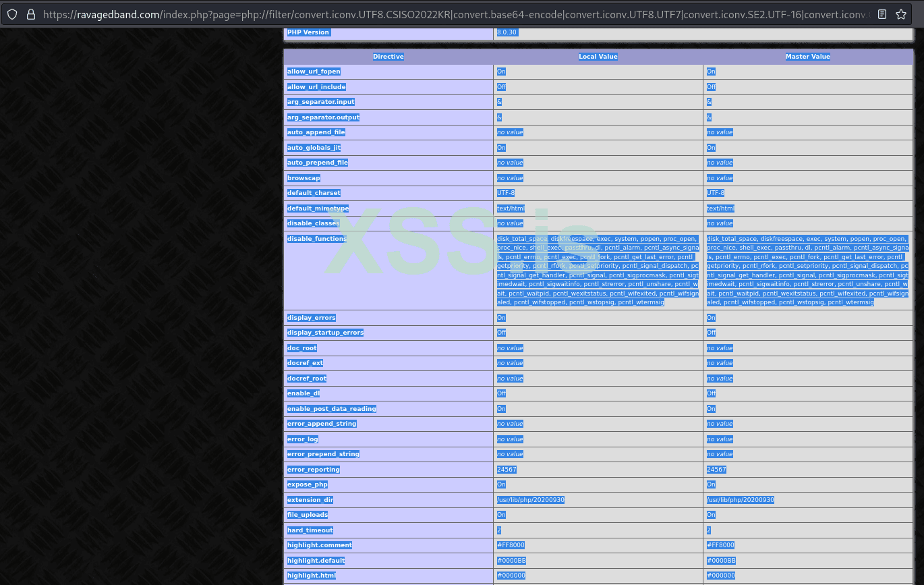Screen dimensions: 924x585
Task: Click the Master Value column header
Action: click(x=807, y=56)
